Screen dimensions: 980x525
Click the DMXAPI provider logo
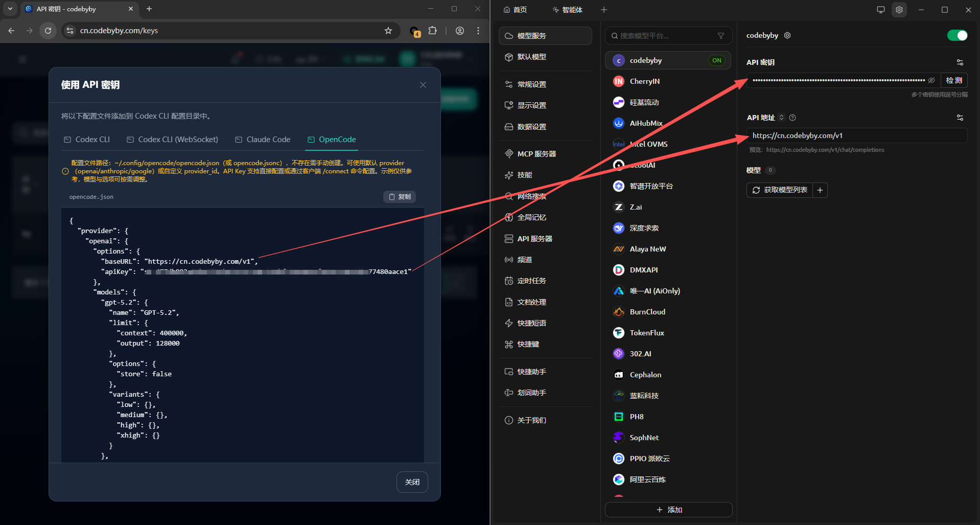[x=619, y=270]
